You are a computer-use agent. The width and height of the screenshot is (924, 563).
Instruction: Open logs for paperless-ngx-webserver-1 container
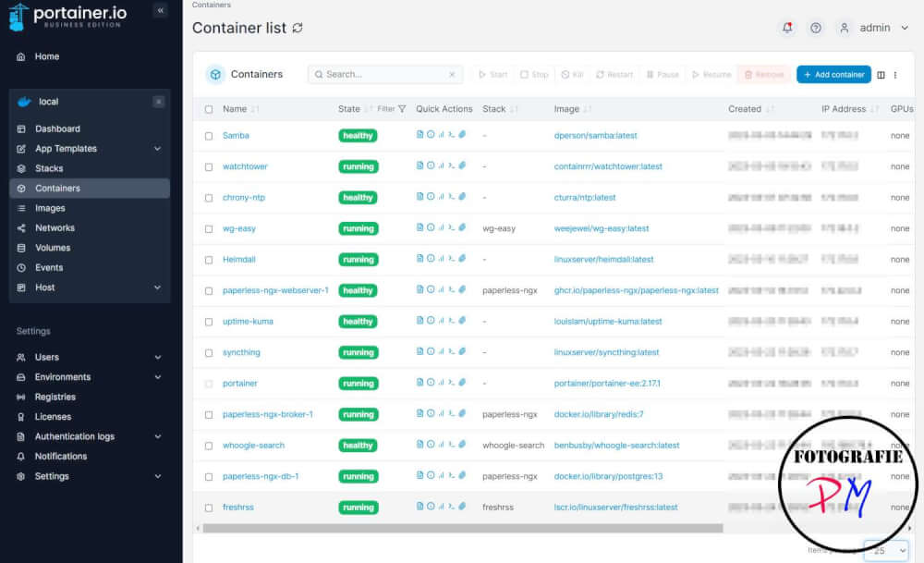click(x=419, y=289)
